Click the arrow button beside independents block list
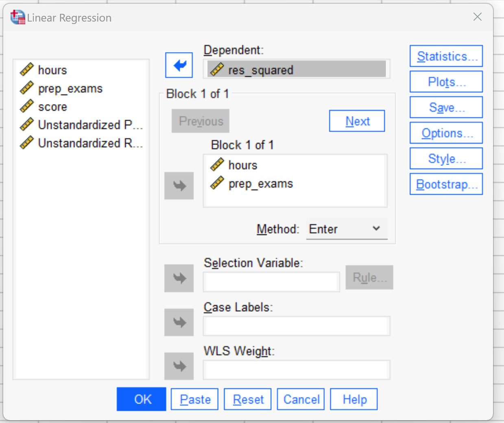Image resolution: width=504 pixels, height=423 pixels. pos(179,186)
